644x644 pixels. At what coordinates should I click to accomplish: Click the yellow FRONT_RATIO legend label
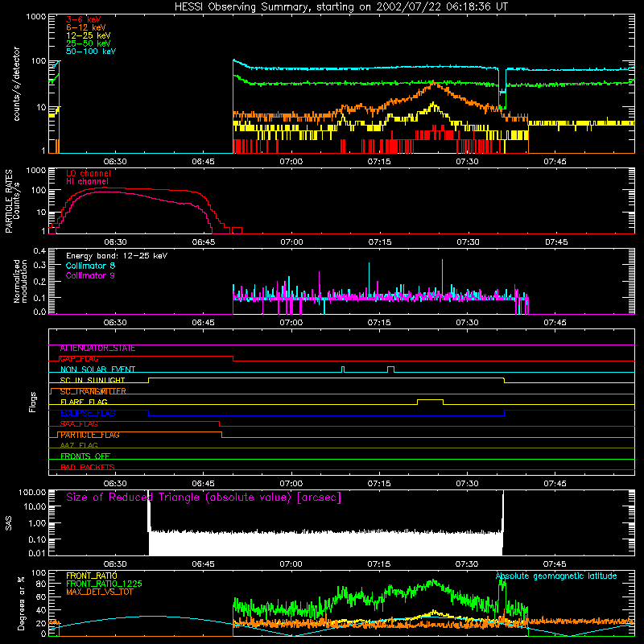[92, 576]
